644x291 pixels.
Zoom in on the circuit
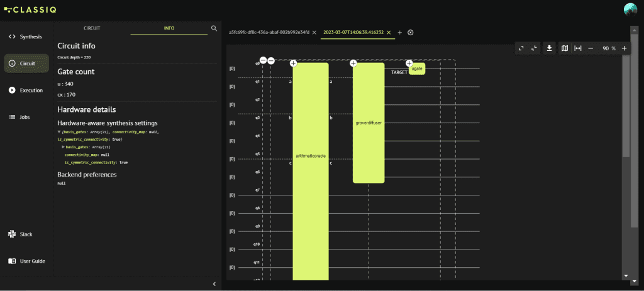624,48
